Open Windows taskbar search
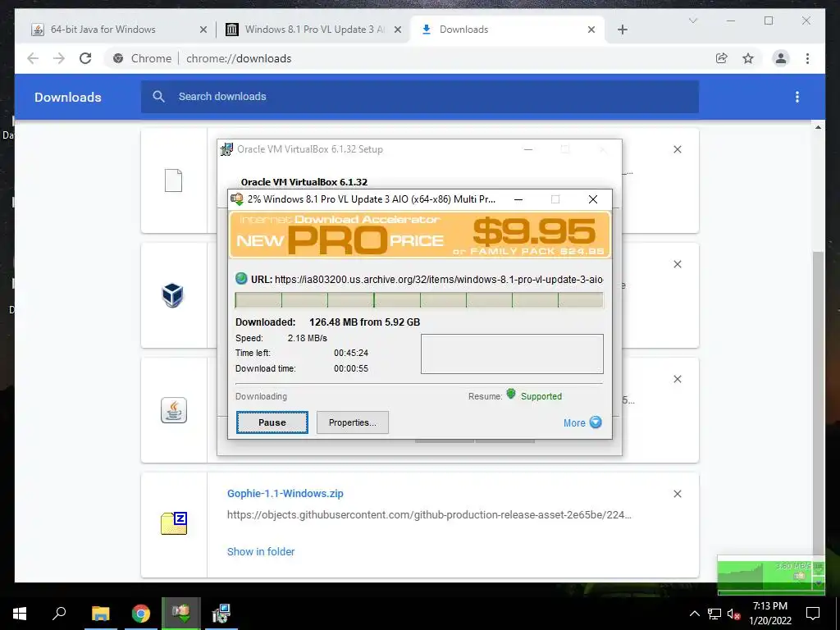Image resolution: width=840 pixels, height=630 pixels. (x=59, y=614)
